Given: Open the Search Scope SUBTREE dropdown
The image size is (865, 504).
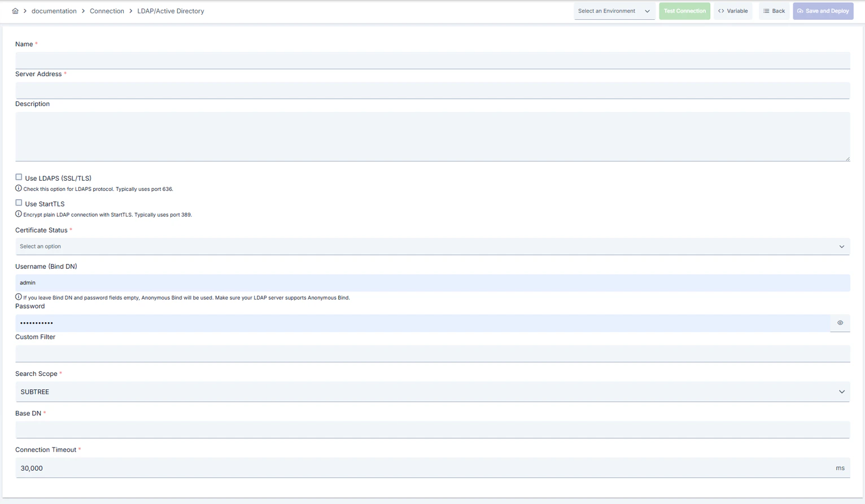Looking at the screenshot, I should pos(432,392).
